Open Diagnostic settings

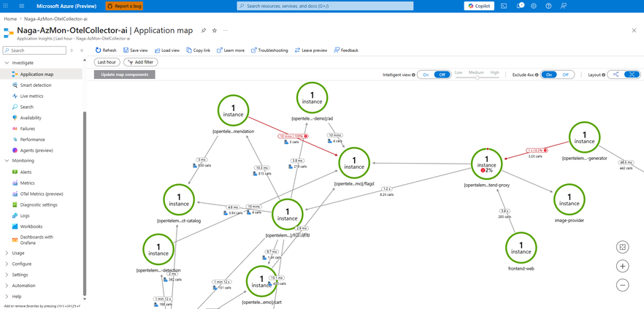[x=39, y=205]
